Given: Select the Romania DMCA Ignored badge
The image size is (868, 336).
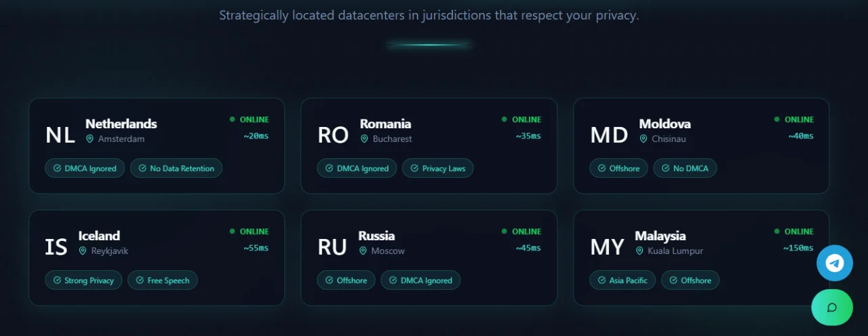Looking at the screenshot, I should (x=357, y=168).
